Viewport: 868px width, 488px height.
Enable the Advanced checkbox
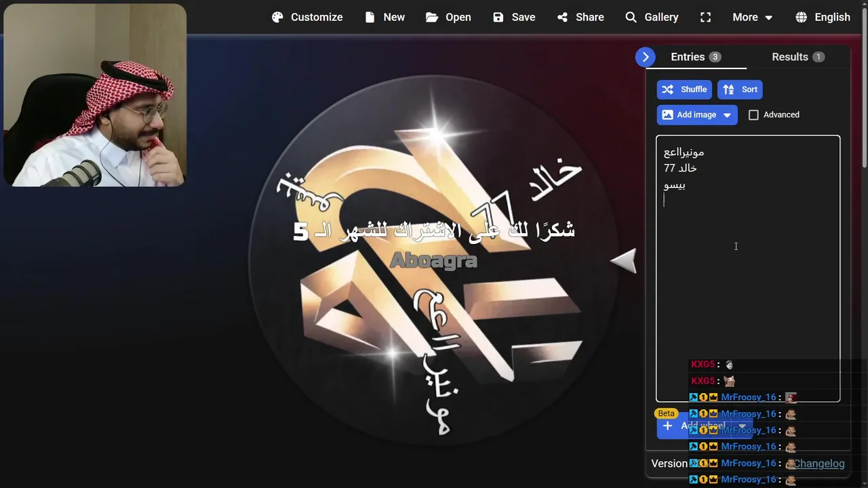[x=753, y=115]
